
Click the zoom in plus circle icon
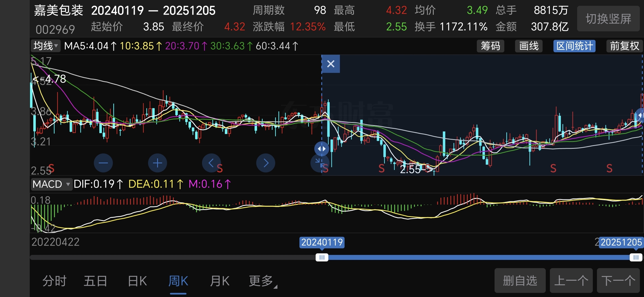[157, 163]
